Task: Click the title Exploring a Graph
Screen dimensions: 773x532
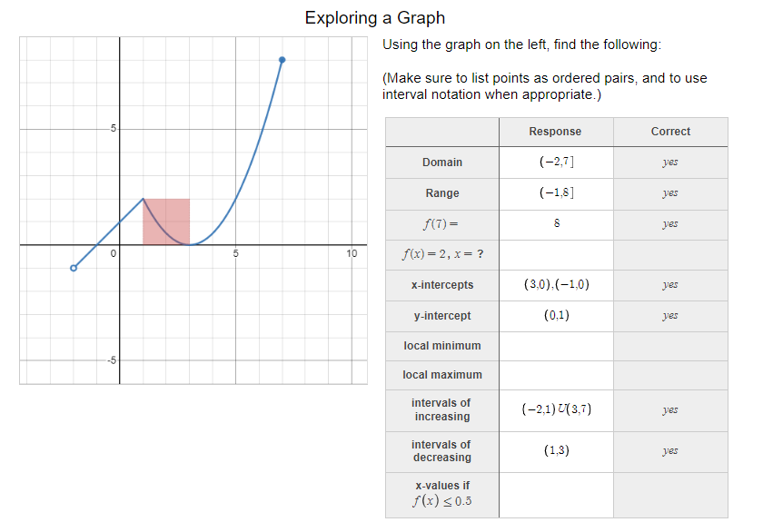Action: 375,17
